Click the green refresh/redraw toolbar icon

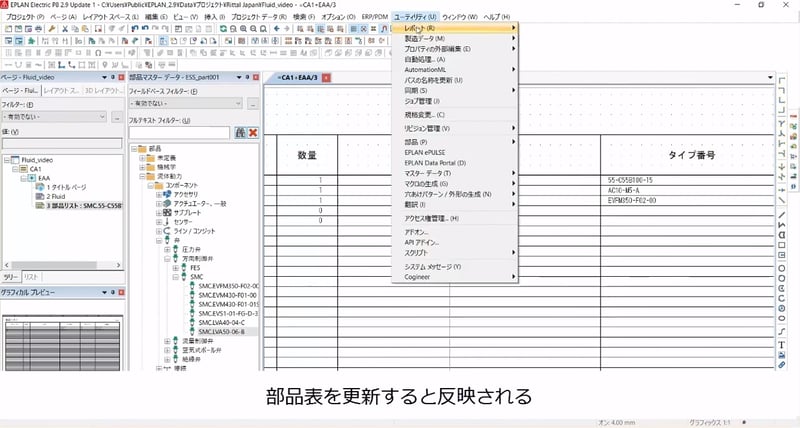223,29
